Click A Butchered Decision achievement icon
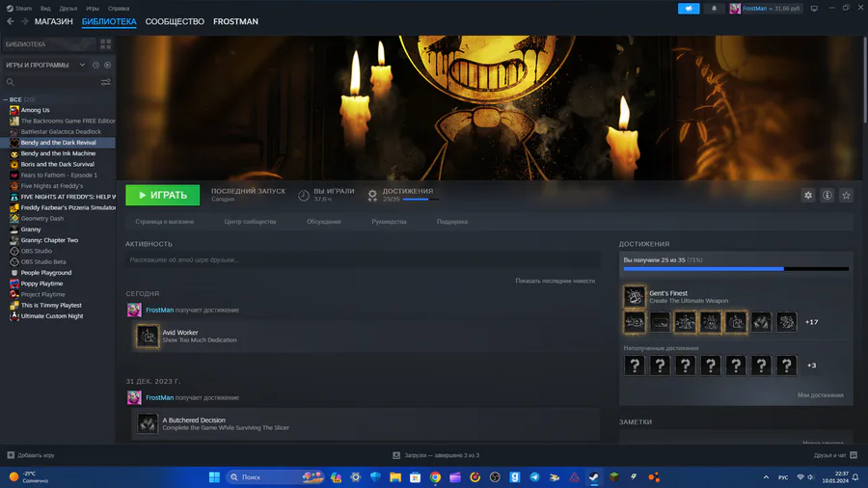Screen dimensions: 868x488 click(148, 423)
